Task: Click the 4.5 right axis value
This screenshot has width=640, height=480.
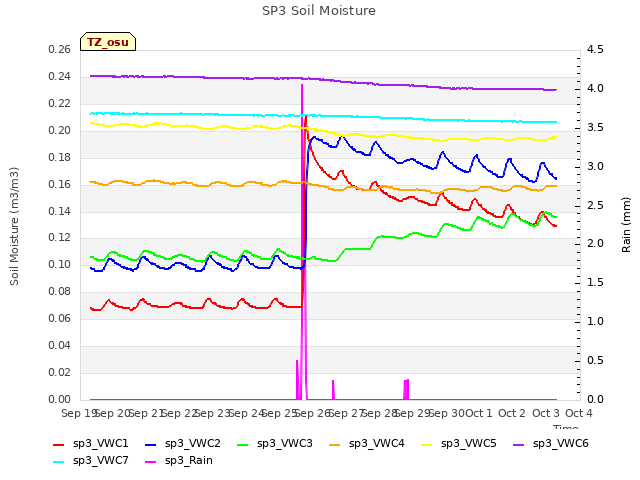Action: click(x=595, y=50)
